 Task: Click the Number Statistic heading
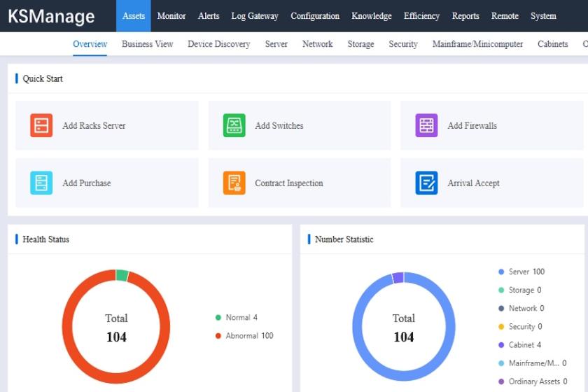[344, 239]
